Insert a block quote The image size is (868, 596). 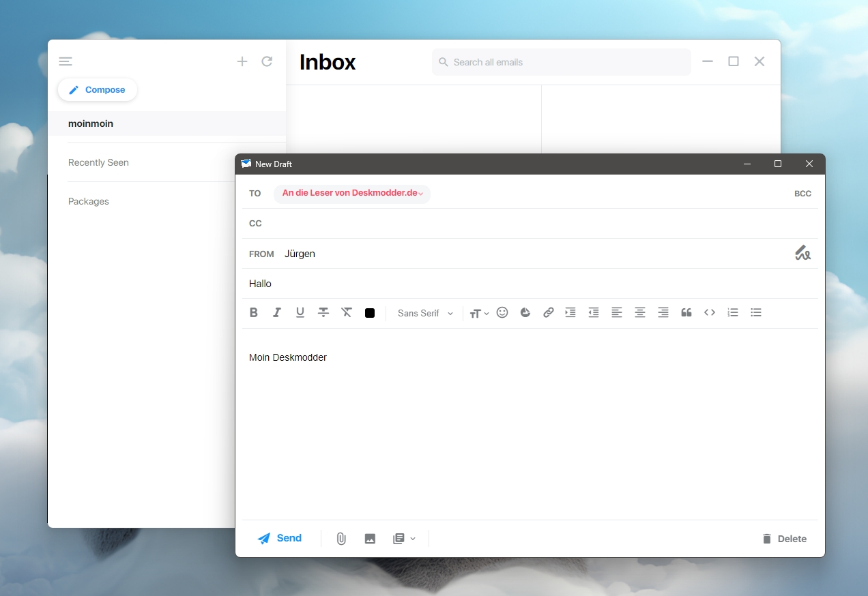686,312
